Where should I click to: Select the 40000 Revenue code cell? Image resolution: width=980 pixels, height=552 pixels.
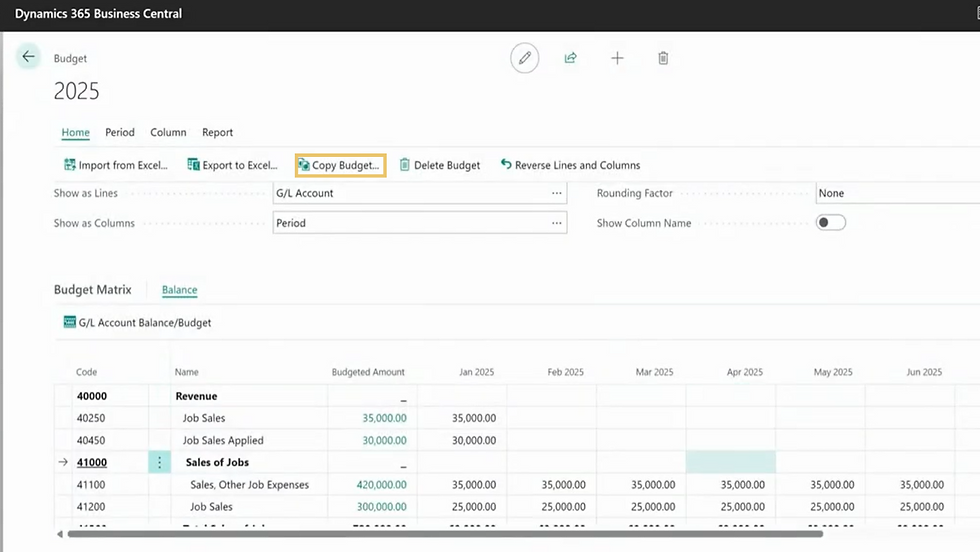(x=92, y=396)
